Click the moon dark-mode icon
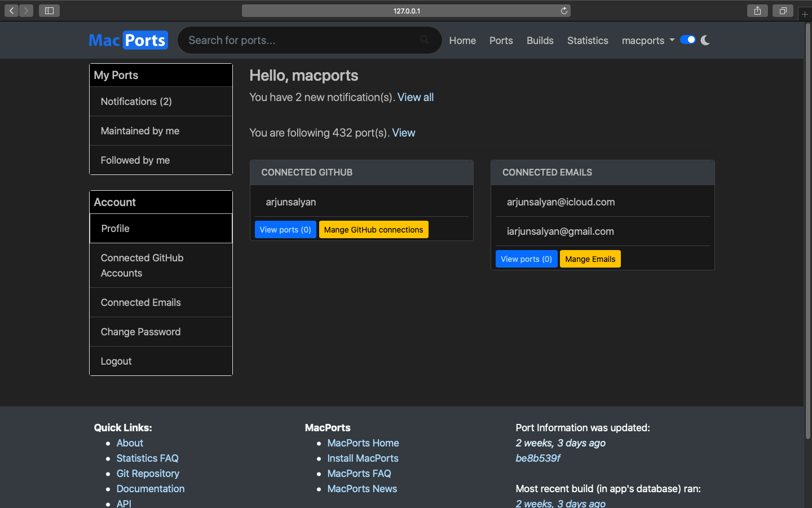This screenshot has width=812, height=508. (x=705, y=40)
